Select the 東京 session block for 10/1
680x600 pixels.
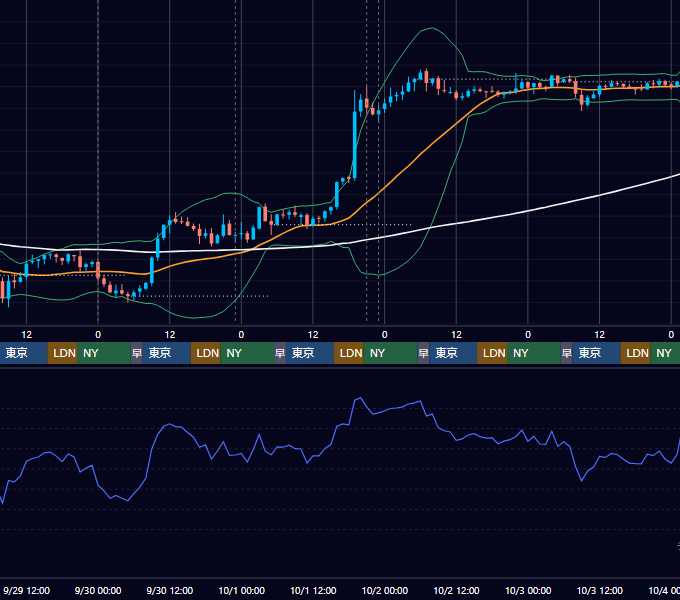[x=310, y=353]
